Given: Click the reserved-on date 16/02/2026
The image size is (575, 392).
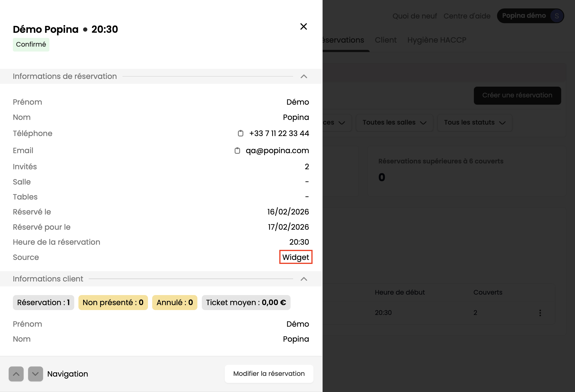Looking at the screenshot, I should (x=288, y=212).
